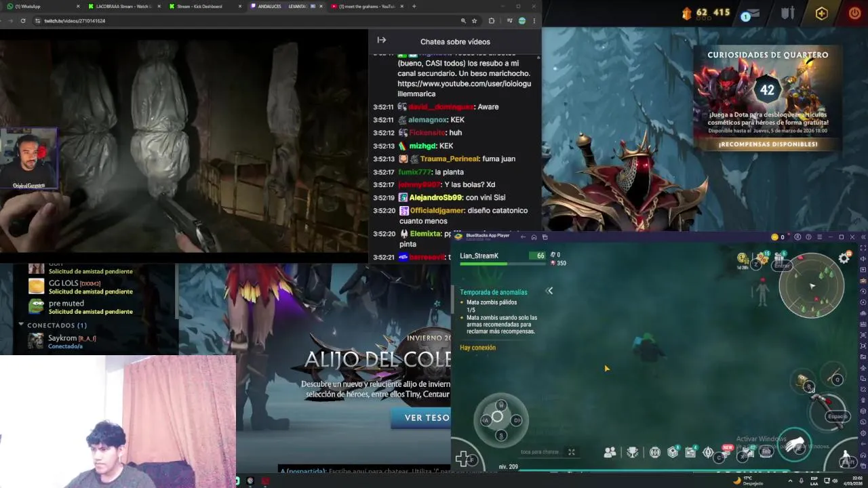Open the coin shop icon labeled 1d 20h
868x488 pixels.
[743, 260]
